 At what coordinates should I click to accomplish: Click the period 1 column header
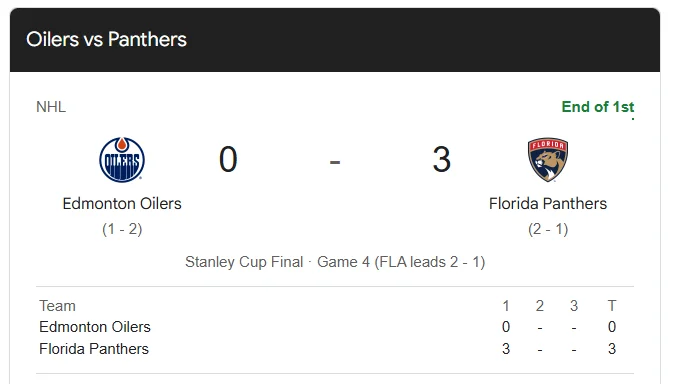tap(506, 306)
